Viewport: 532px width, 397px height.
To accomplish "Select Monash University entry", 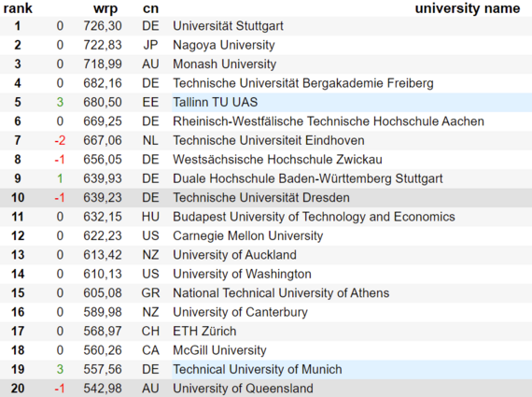I will tap(225, 64).
